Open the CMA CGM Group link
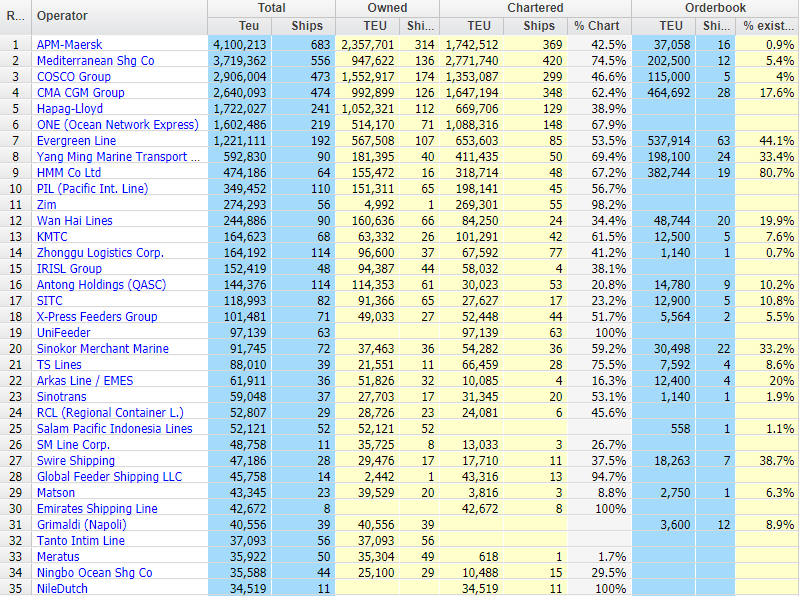This screenshot has width=801, height=596. (x=81, y=93)
